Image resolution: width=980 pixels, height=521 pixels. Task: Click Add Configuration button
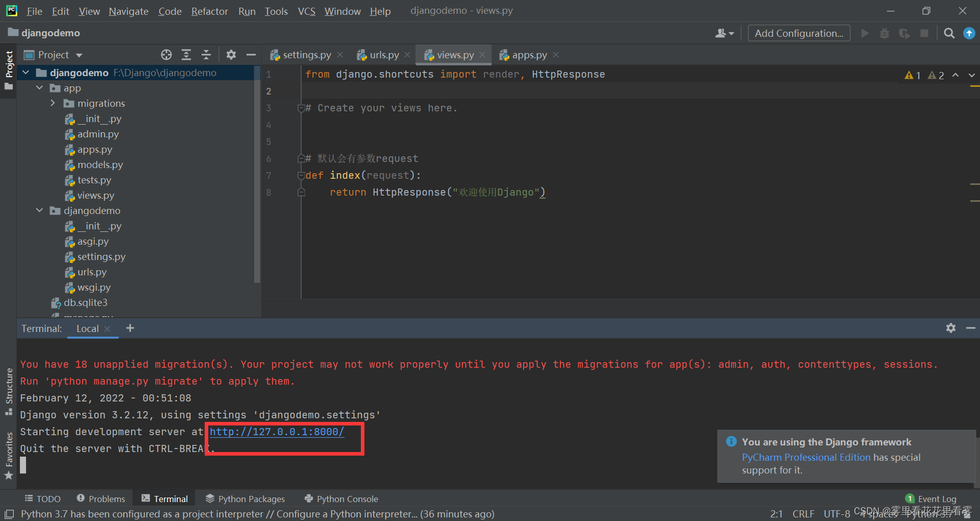tap(799, 33)
